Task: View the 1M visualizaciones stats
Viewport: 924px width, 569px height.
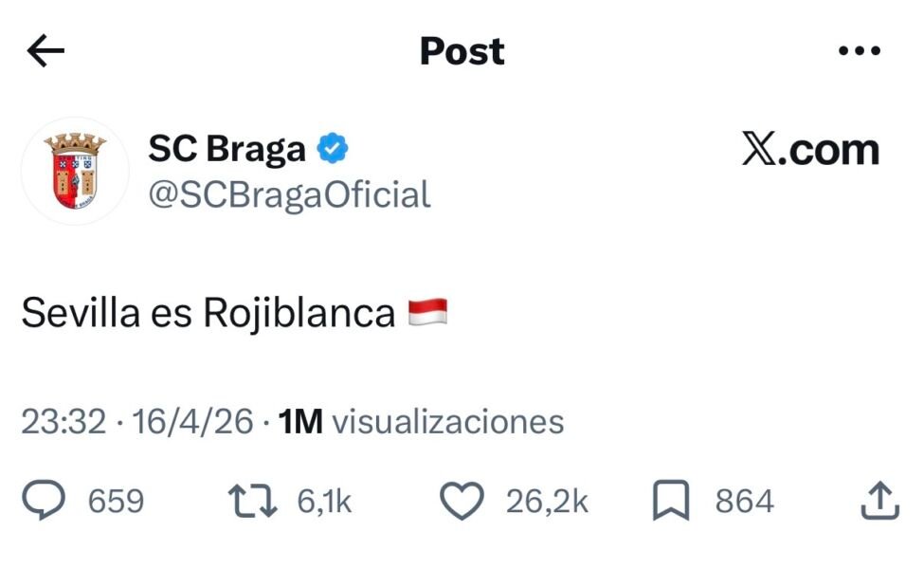Action: (x=422, y=422)
